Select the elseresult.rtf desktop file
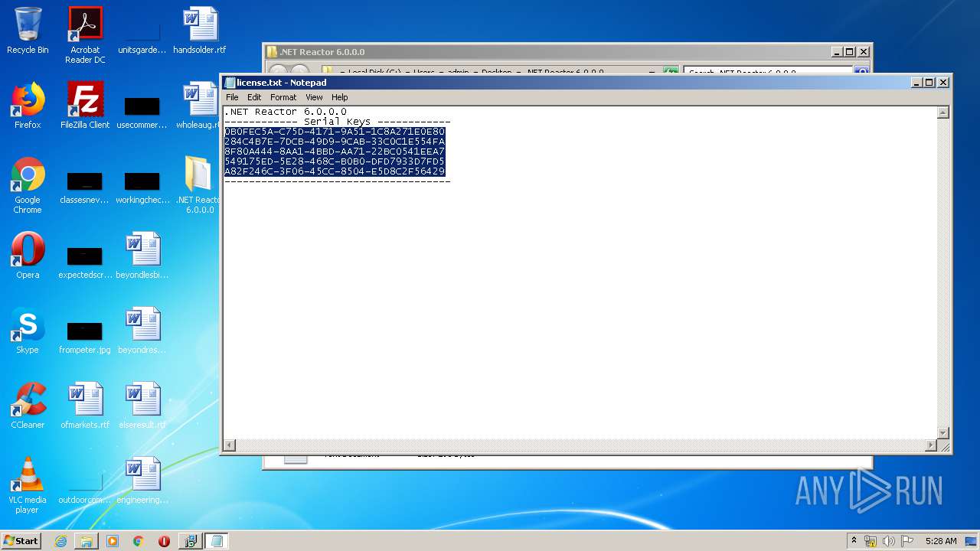The width and height of the screenshot is (980, 551). click(x=142, y=406)
